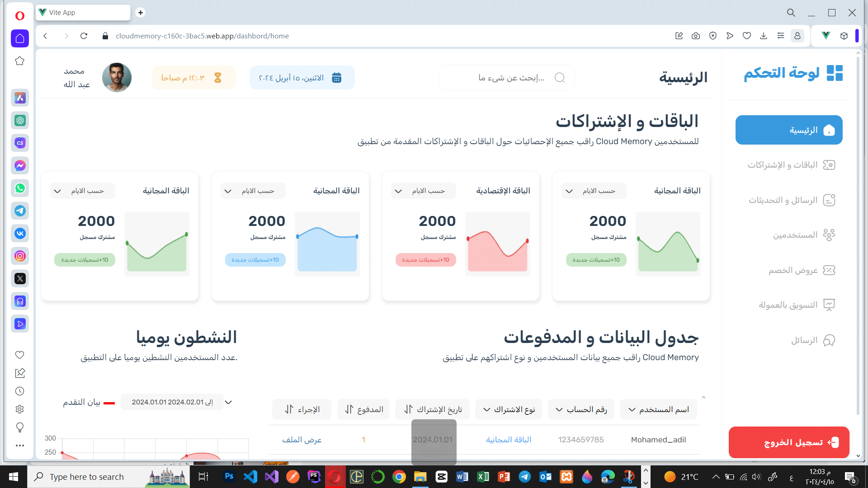Open the نوع الاشتراك column dropdown
868x488 pixels.
(508, 409)
